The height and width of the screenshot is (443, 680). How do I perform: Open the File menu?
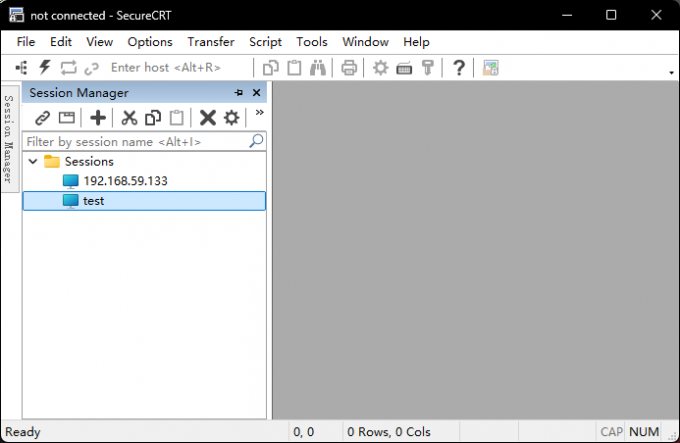click(x=26, y=42)
